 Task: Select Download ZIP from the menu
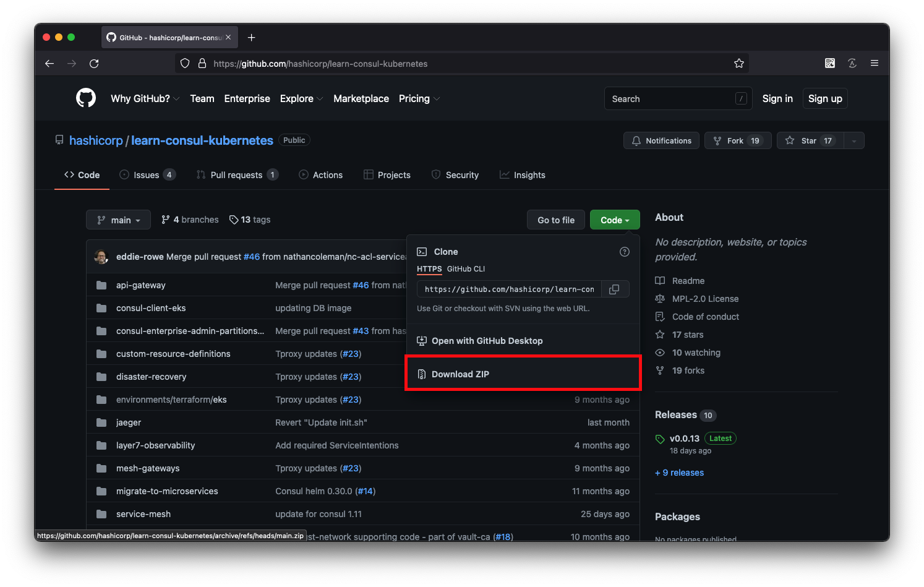460,374
